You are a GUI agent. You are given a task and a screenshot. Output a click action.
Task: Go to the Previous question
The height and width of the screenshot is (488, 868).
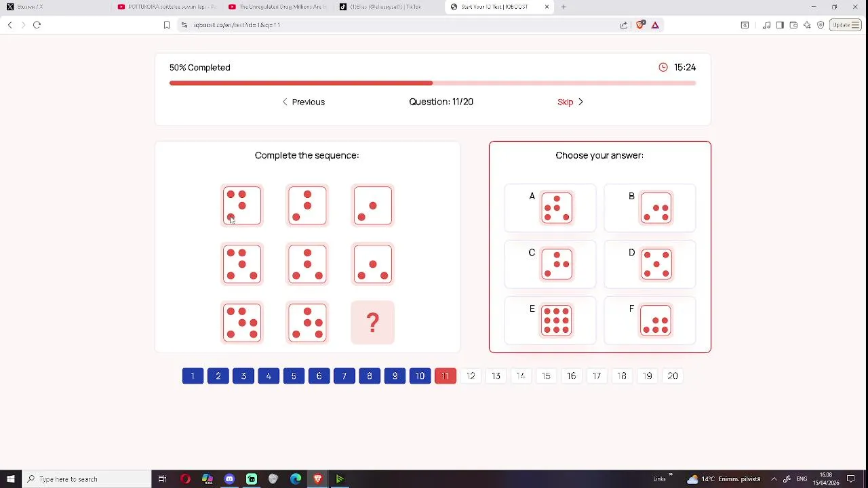pos(303,102)
